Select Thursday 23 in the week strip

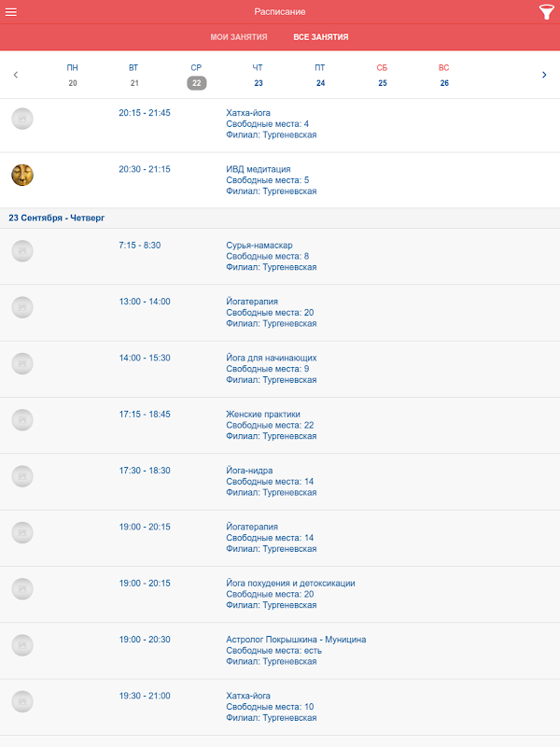259,76
